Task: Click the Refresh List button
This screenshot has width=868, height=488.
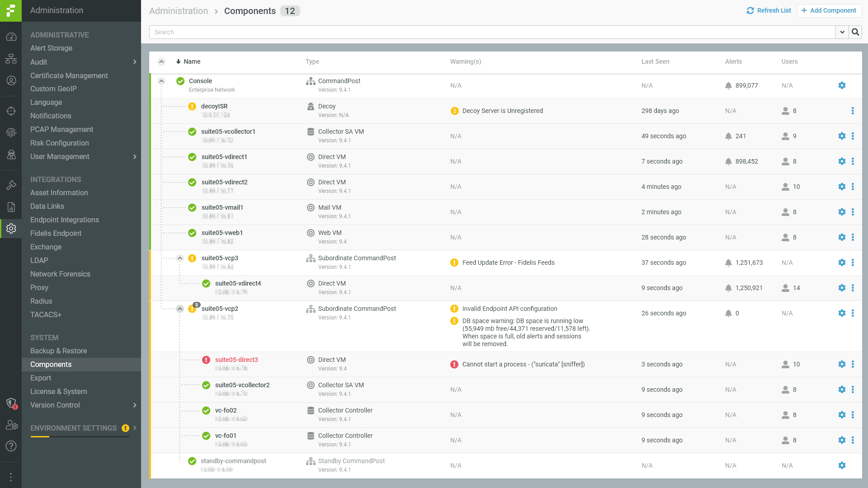Action: pyautogui.click(x=769, y=10)
